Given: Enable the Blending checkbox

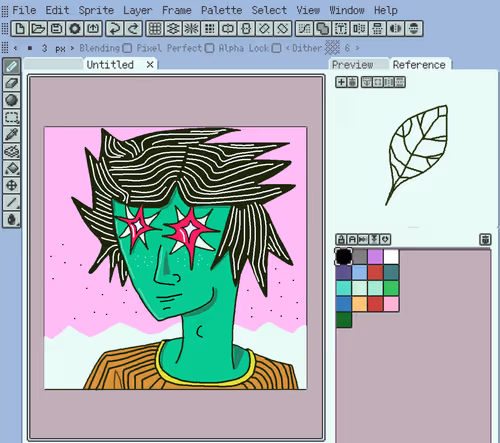Looking at the screenshot, I should click(127, 48).
